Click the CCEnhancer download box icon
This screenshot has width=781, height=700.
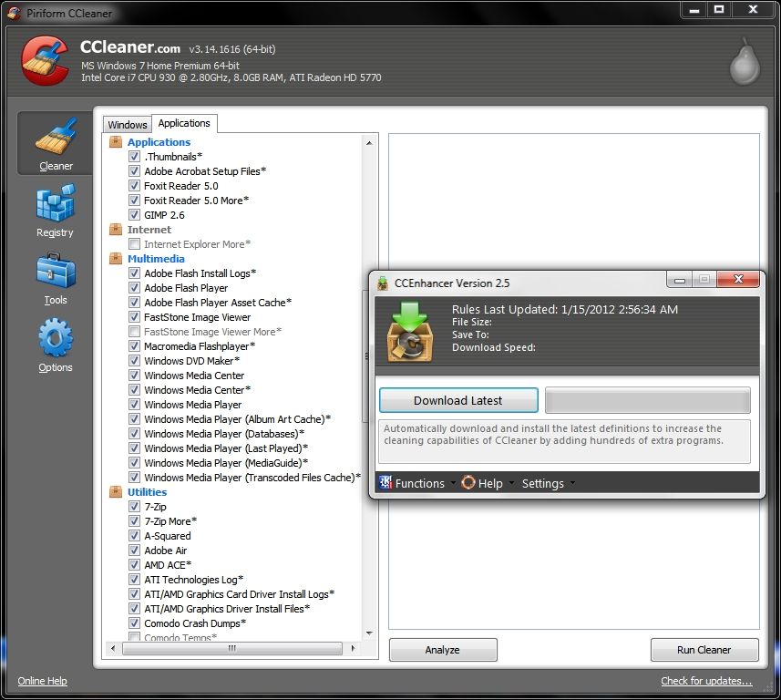coord(410,332)
